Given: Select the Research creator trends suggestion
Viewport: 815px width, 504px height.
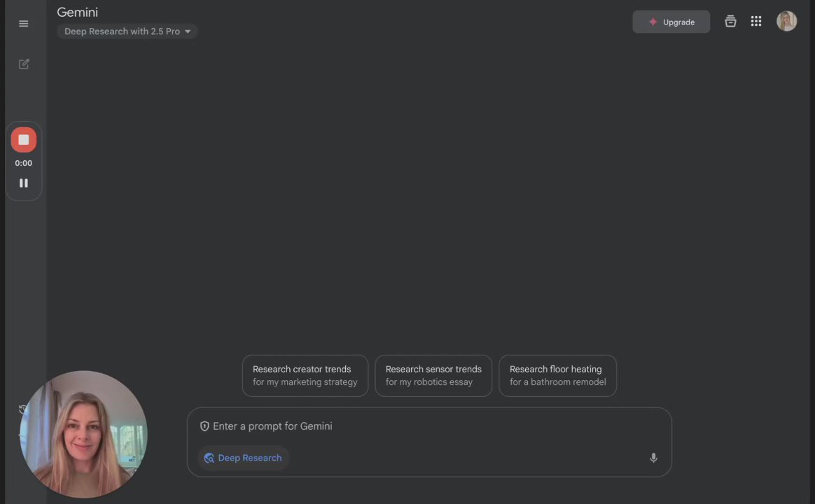Looking at the screenshot, I should pyautogui.click(x=305, y=376).
